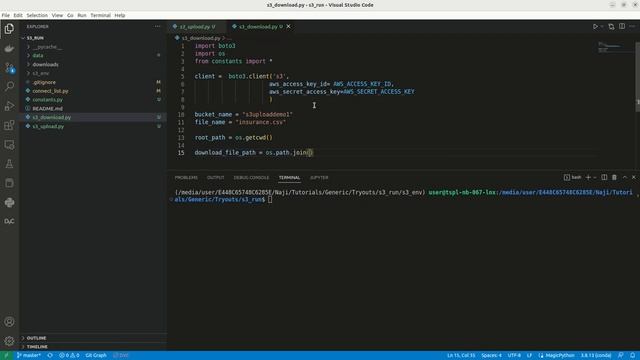
Task: Create a new terminal with plus icon
Action: click(x=588, y=178)
